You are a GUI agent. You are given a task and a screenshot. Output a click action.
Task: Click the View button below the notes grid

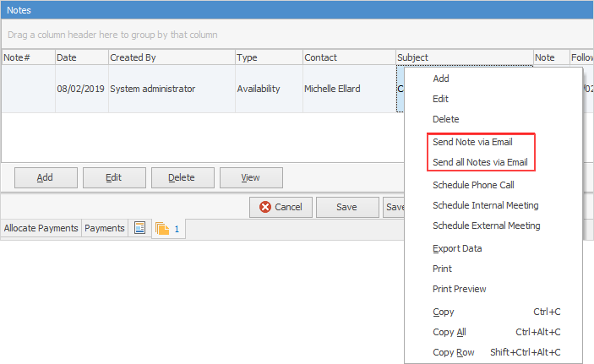coord(251,177)
